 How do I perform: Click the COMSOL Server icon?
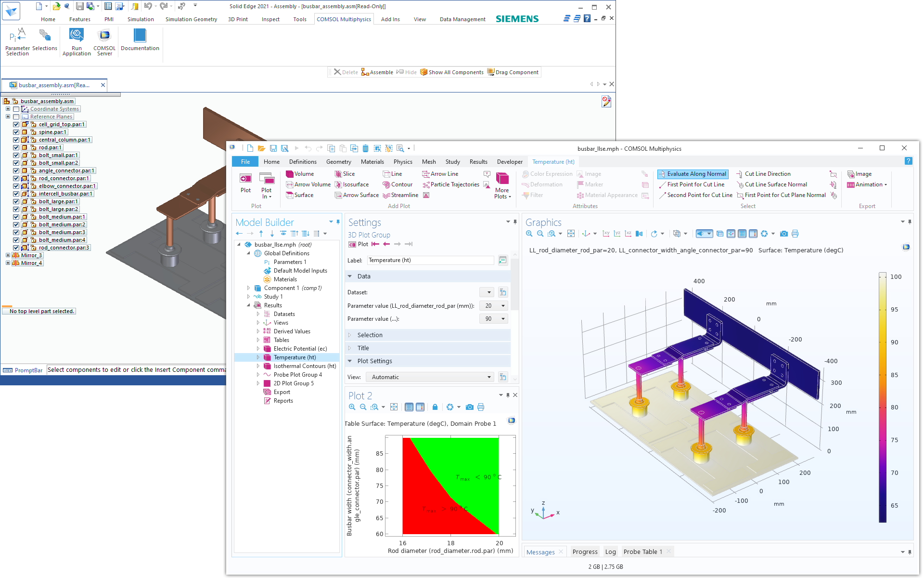click(104, 36)
